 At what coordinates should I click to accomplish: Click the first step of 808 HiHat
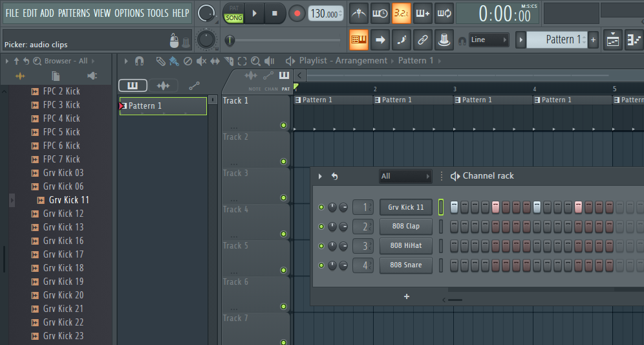[x=454, y=246]
